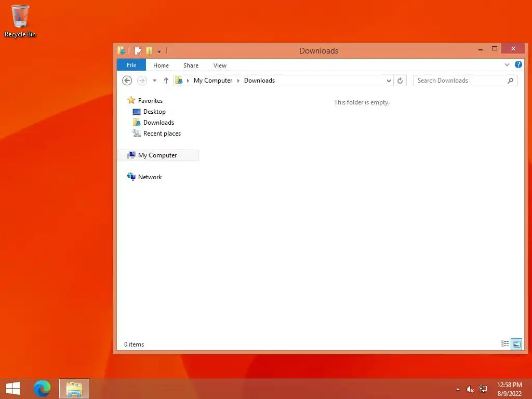Refresh the Downloads folder

tap(400, 81)
